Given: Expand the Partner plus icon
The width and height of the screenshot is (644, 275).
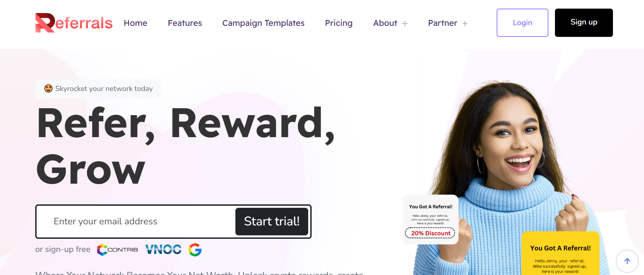Looking at the screenshot, I should tap(465, 23).
